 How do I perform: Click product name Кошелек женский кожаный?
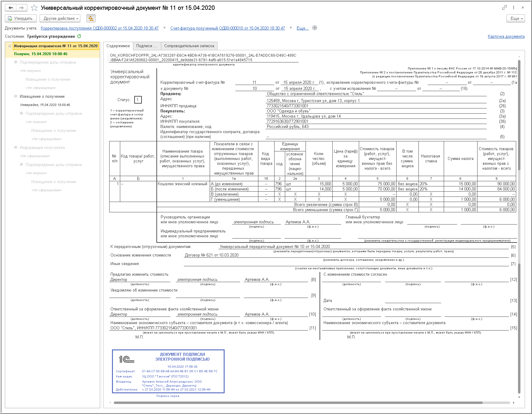coord(182,184)
